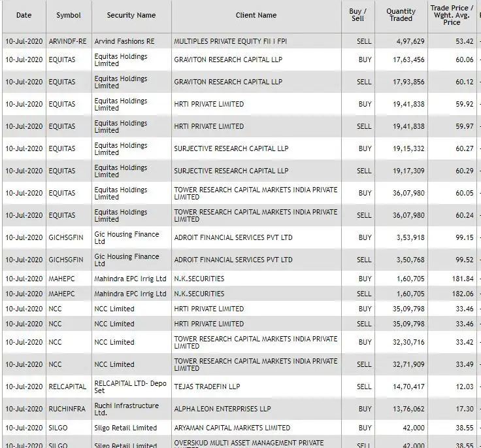The image size is (481, 448).
Task: Select the ALPHA LEON ENTERPRISES LLP client
Action: [x=222, y=409]
